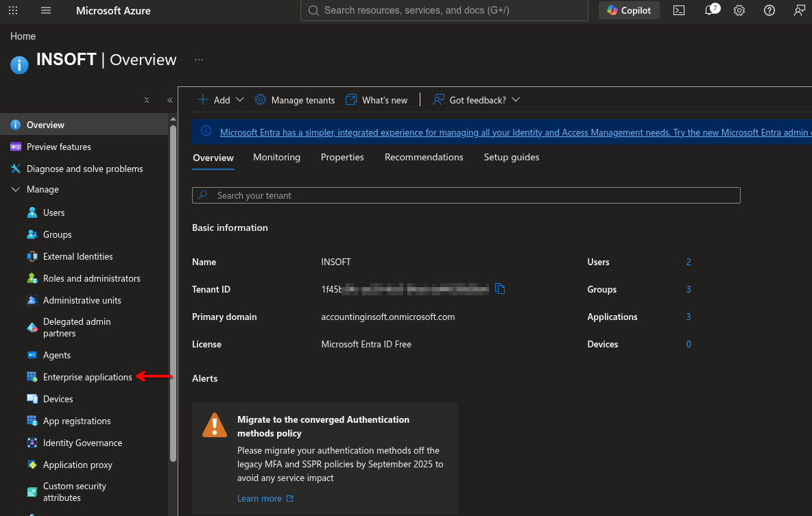Click the Custom security attributes icon
The width and height of the screenshot is (812, 516).
[32, 492]
